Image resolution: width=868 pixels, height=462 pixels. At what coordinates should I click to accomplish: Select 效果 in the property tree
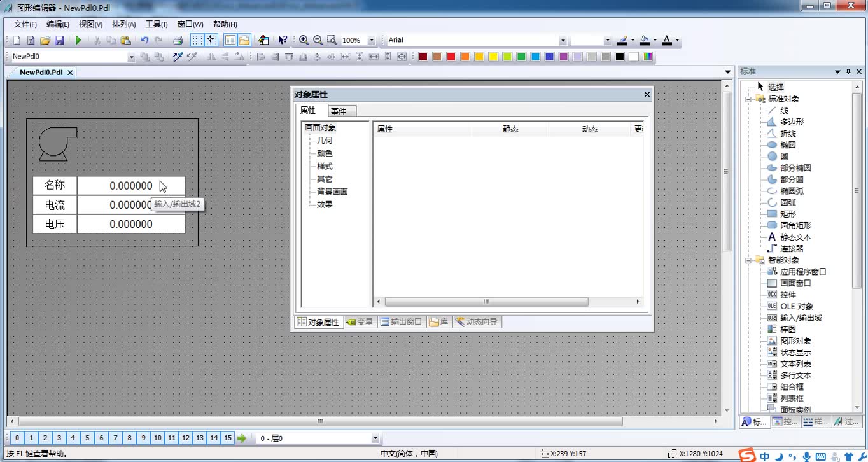(325, 204)
